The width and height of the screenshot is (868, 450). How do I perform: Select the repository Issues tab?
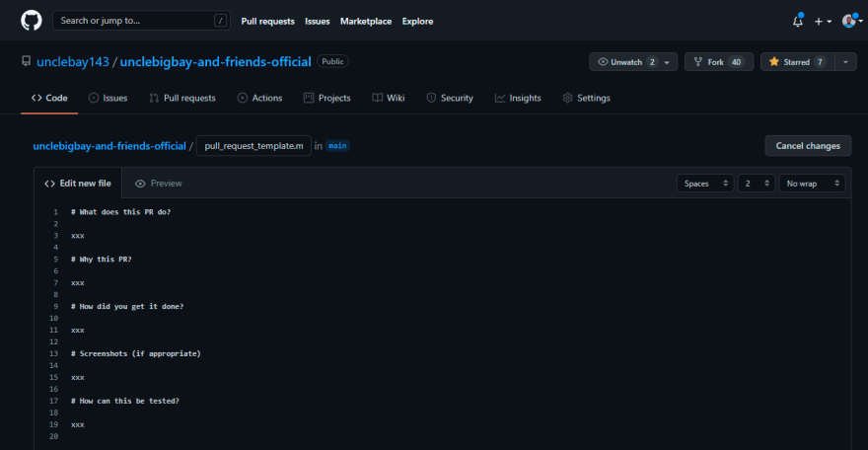pyautogui.click(x=108, y=98)
